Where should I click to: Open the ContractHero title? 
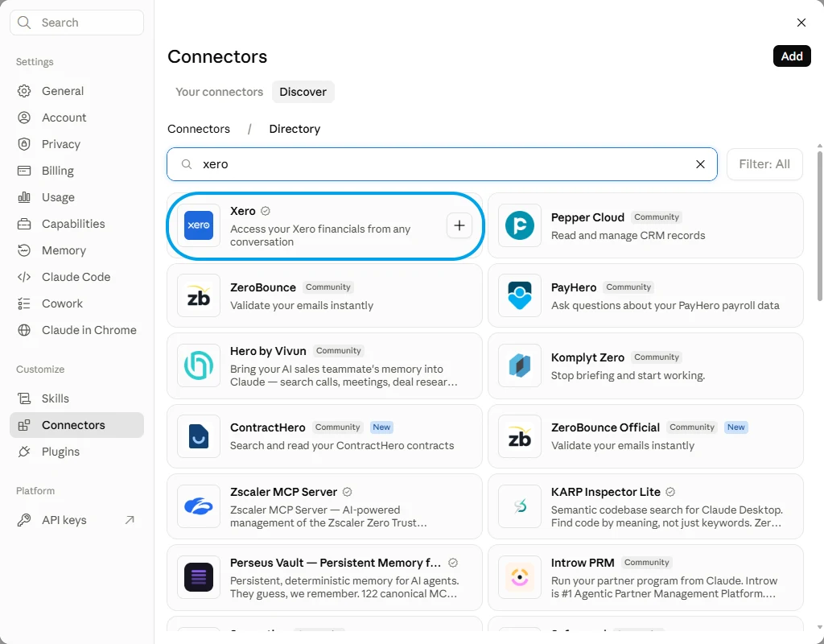[267, 427]
